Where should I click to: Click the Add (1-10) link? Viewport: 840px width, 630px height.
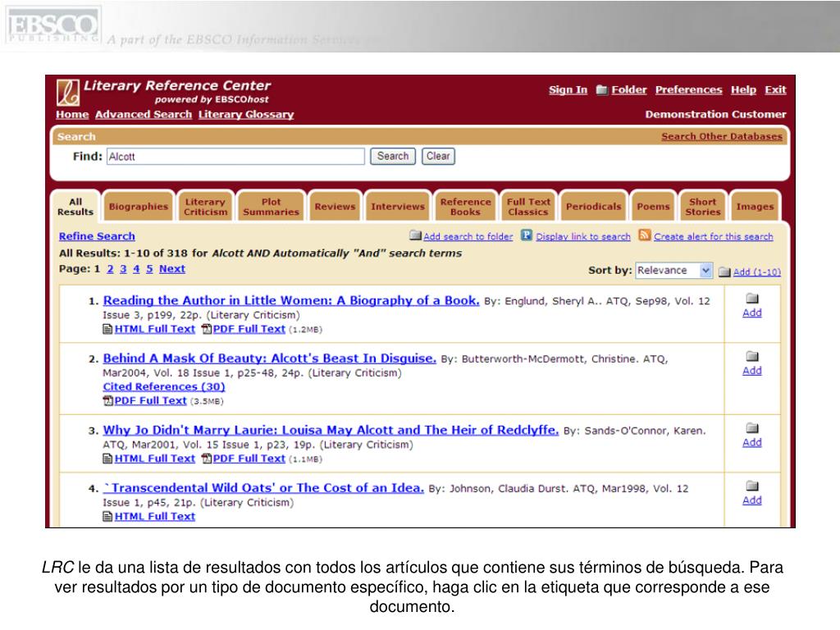tap(757, 272)
